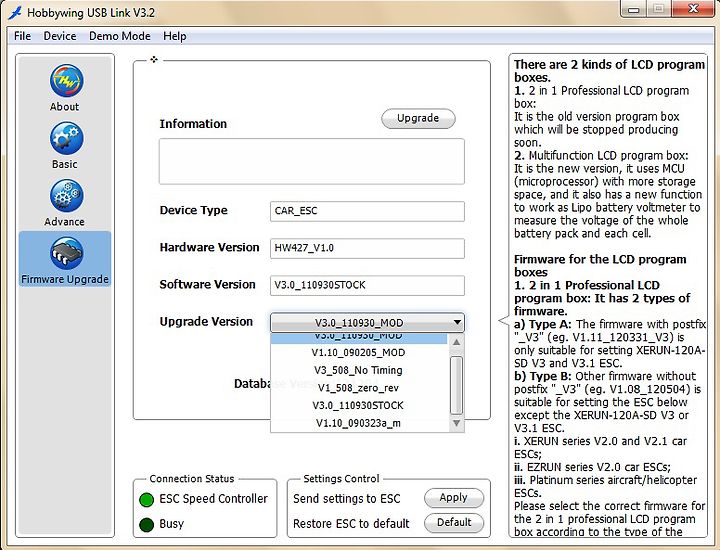Viewport: 720px width, 550px height.
Task: Click the firmware list scrollbar thumb
Action: 456,385
